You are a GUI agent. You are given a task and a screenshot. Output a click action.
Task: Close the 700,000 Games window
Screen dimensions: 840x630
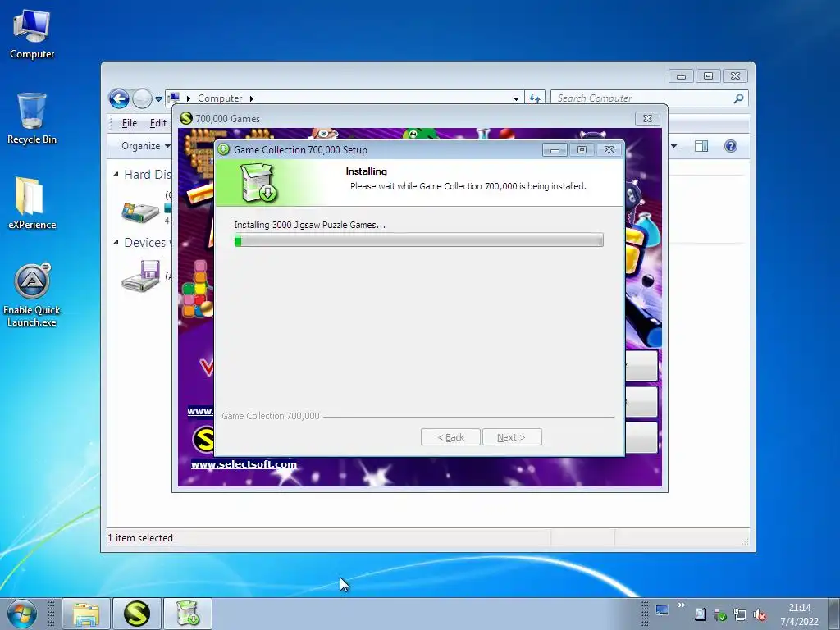(x=647, y=118)
